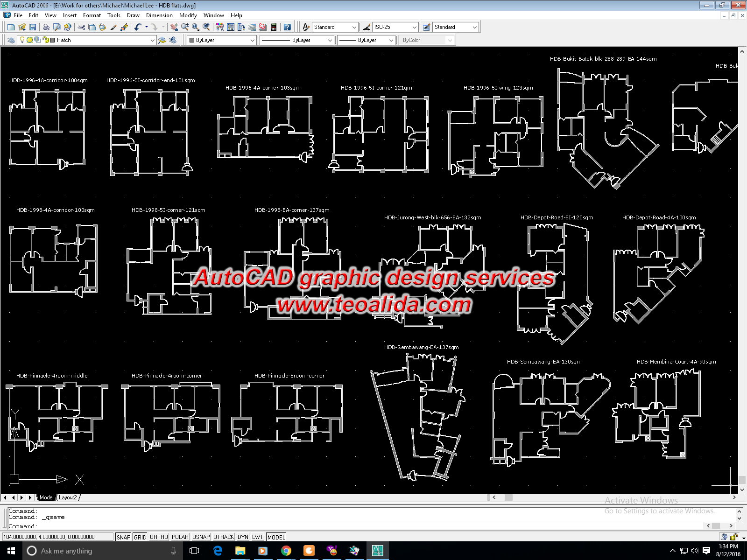Viewport: 747px width, 560px height.
Task: Open the File menu
Action: click(18, 15)
